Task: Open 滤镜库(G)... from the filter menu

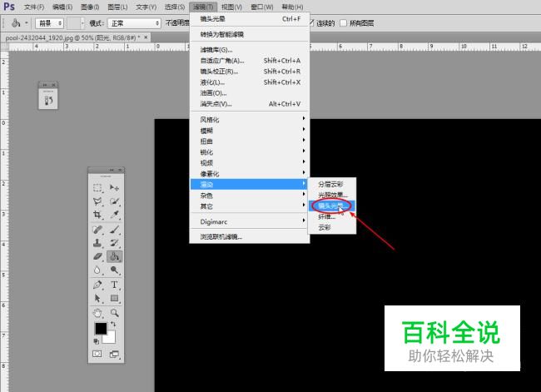Action: pyautogui.click(x=250, y=50)
